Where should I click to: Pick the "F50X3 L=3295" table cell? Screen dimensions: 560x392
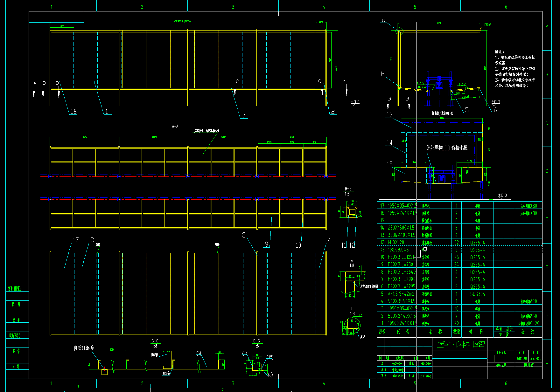point(402,287)
